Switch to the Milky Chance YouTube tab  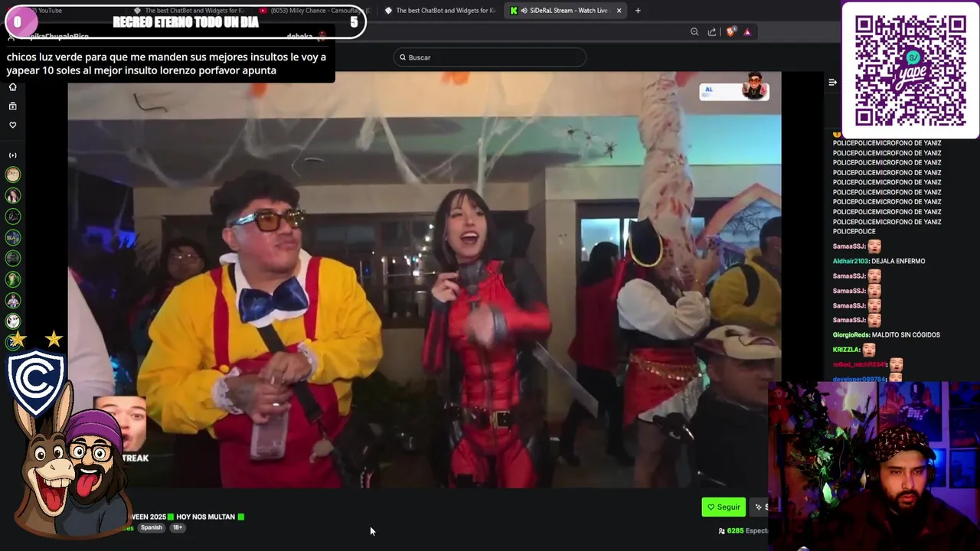pos(314,11)
